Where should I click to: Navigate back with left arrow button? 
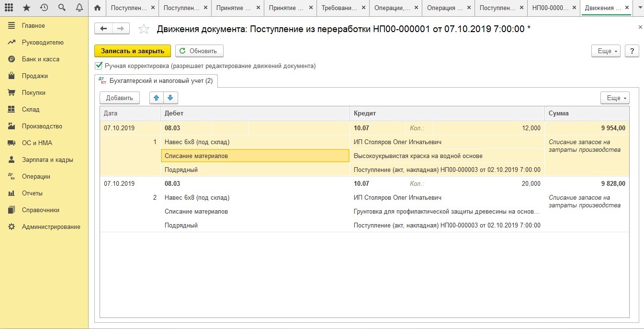[x=103, y=29]
